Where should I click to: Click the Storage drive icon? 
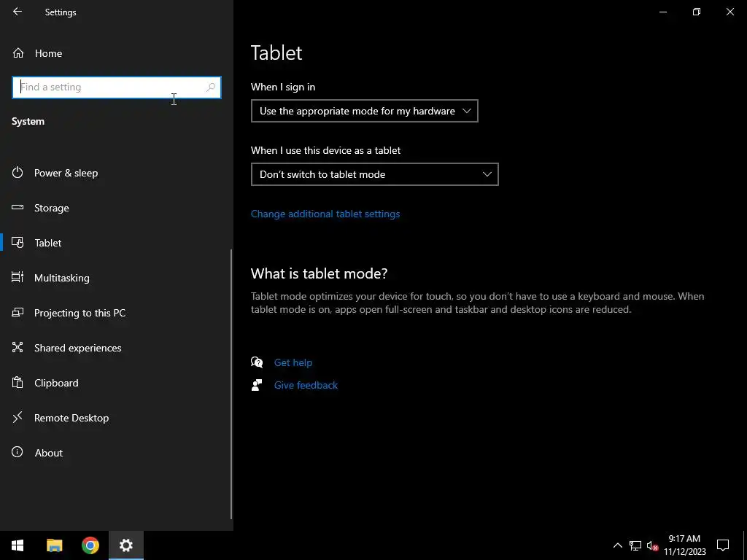(x=18, y=208)
